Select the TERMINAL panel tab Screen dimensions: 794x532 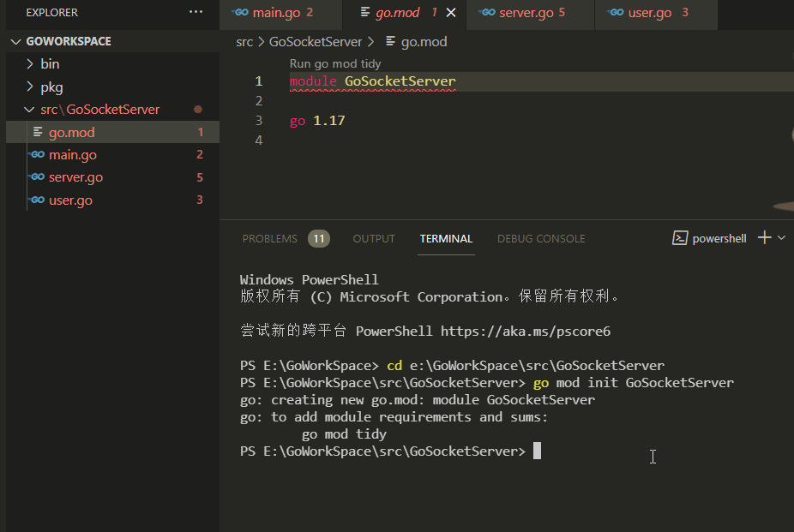coord(446,239)
